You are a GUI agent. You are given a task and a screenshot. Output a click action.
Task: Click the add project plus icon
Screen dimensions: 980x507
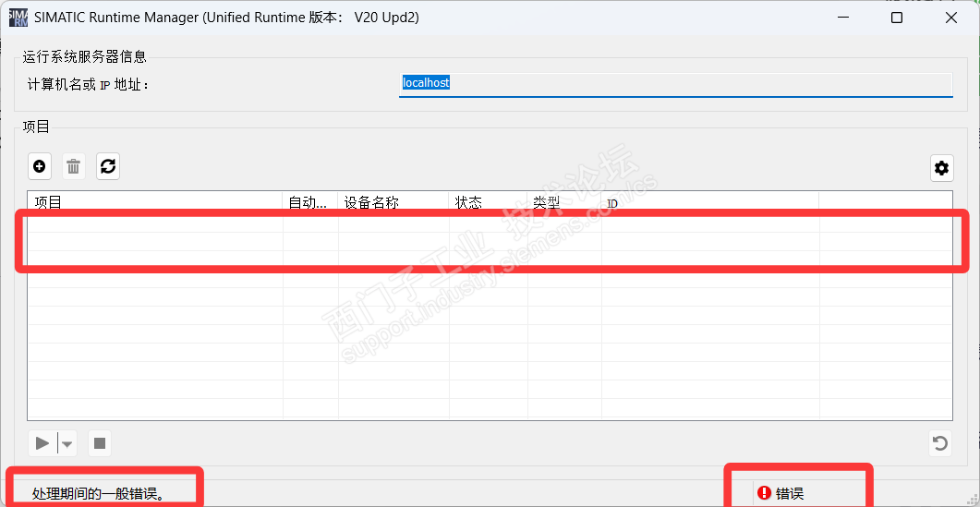coord(40,166)
